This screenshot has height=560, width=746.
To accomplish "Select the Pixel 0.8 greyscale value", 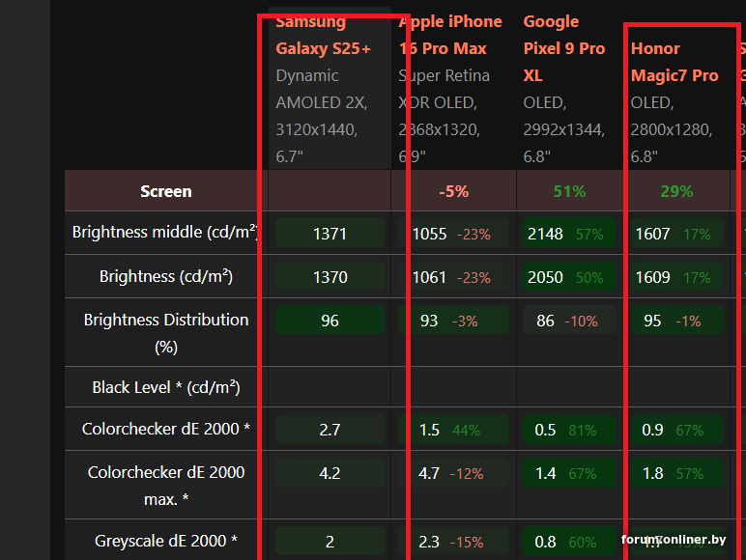I will click(x=545, y=542).
